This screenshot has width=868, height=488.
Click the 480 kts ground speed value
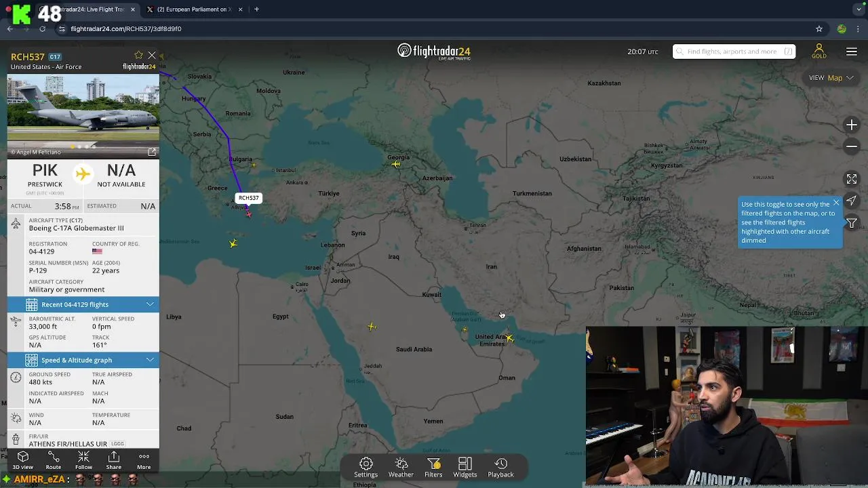click(x=41, y=382)
